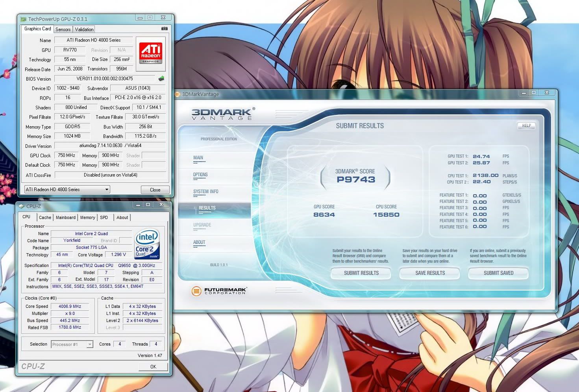Click the BIOS save chip icon

pyautogui.click(x=161, y=79)
